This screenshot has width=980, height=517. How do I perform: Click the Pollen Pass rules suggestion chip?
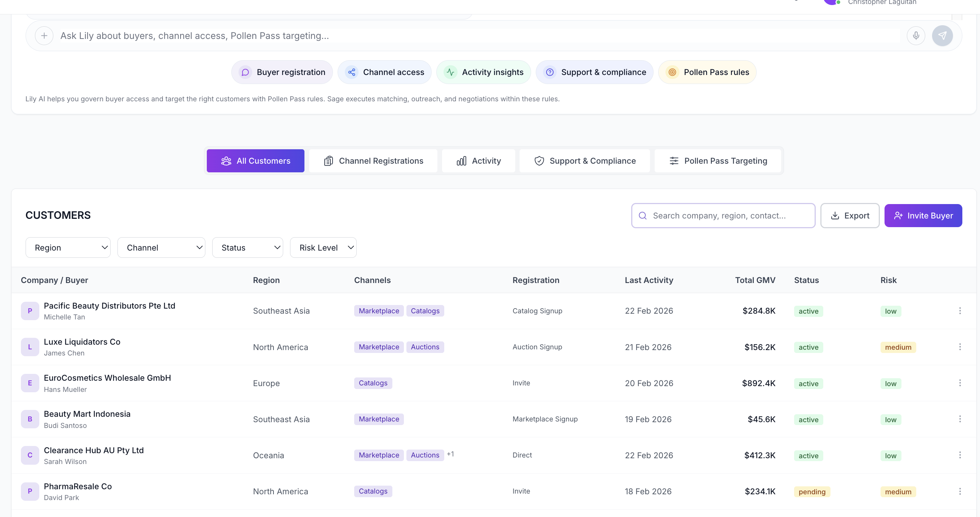point(707,72)
